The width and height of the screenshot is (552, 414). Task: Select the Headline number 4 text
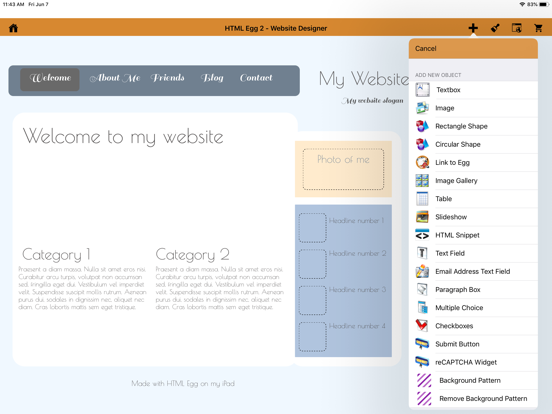coord(357,326)
